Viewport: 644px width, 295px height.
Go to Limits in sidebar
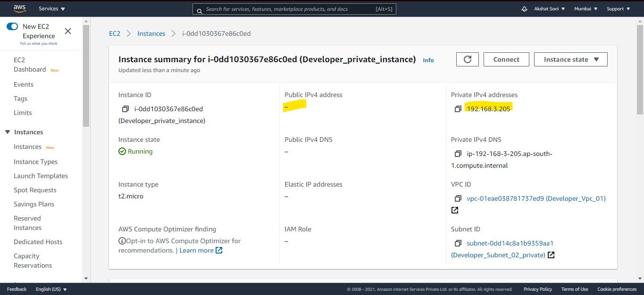(23, 113)
